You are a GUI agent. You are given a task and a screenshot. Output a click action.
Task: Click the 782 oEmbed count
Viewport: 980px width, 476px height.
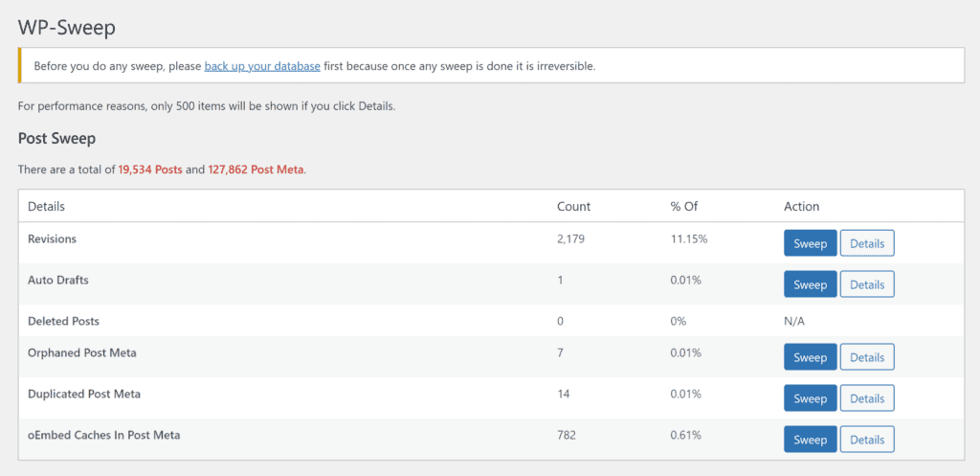coord(567,435)
